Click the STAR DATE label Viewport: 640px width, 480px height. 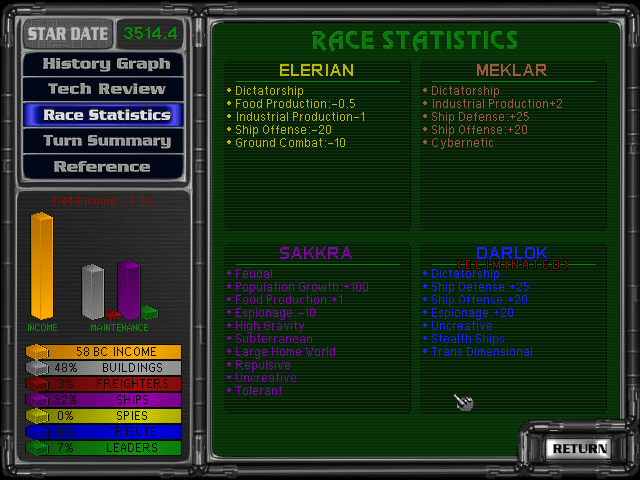click(x=68, y=33)
